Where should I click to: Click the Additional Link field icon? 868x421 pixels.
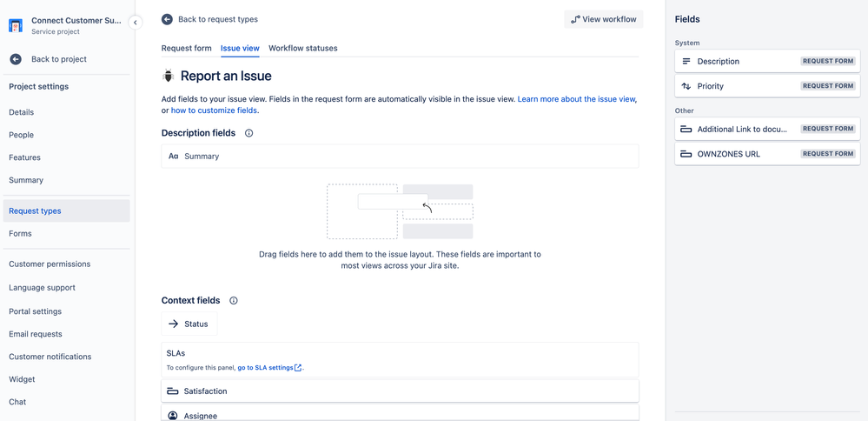pos(686,129)
